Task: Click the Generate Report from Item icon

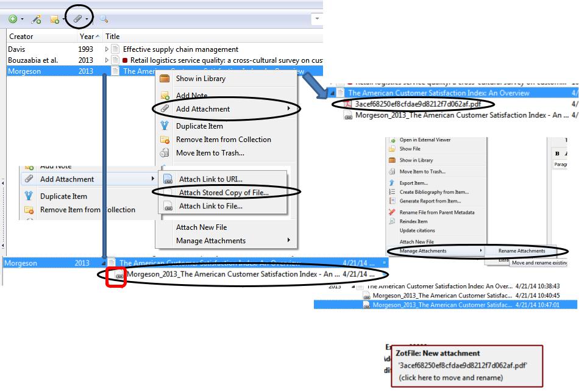Action: 392,201
